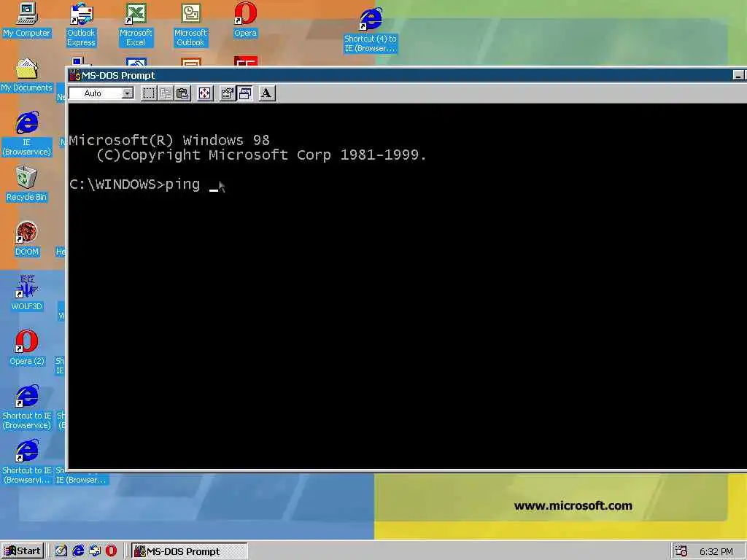Viewport: 747px width, 560px height.
Task: Click the Task Scheduler tray icon
Action: 681,551
